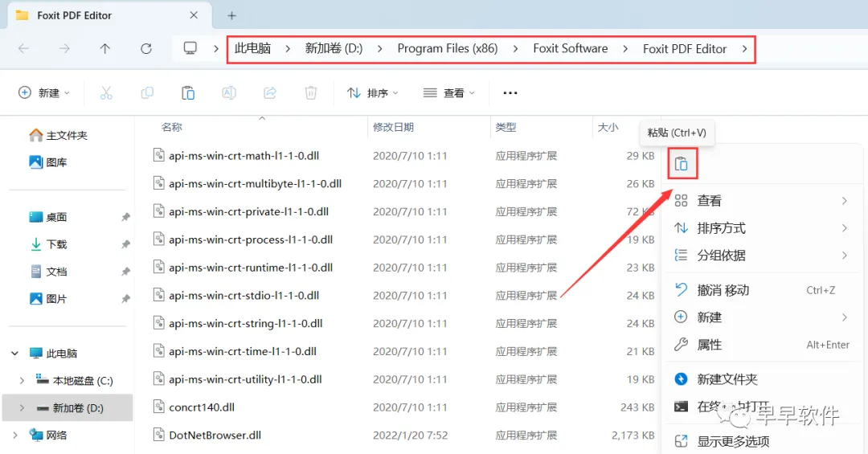Screen dimensions: 868x454
Task: Click the Share icon in toolbar
Action: pos(270,92)
